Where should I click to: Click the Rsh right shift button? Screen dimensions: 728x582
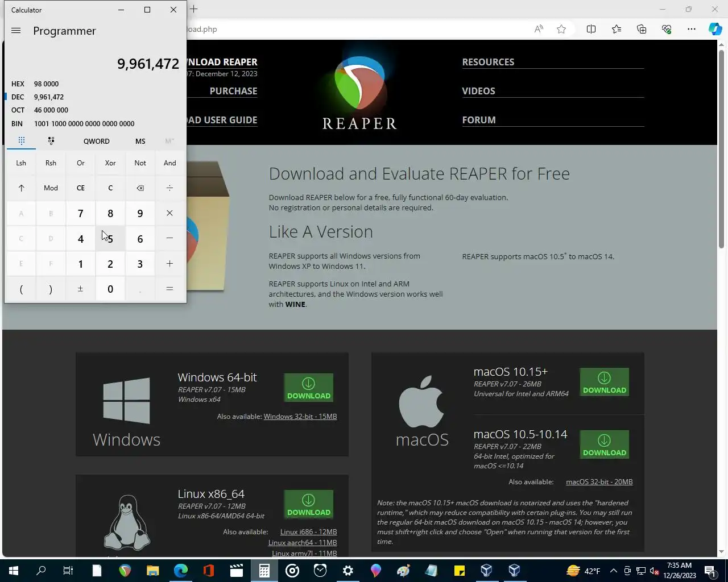51,163
